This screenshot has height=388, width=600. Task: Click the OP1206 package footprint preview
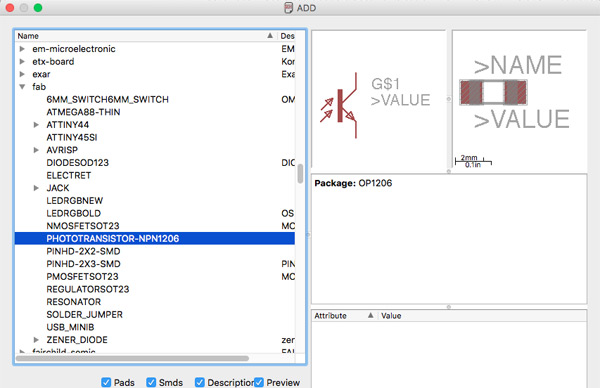click(519, 99)
